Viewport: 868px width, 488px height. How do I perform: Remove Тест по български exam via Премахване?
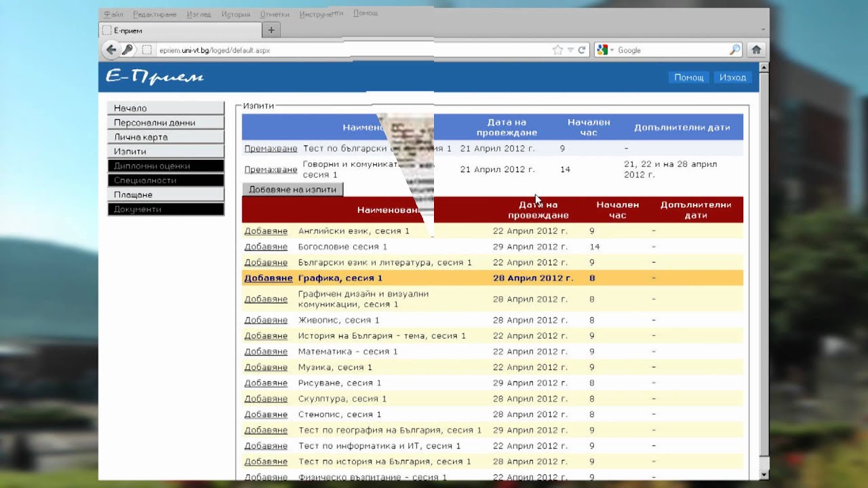coord(271,148)
